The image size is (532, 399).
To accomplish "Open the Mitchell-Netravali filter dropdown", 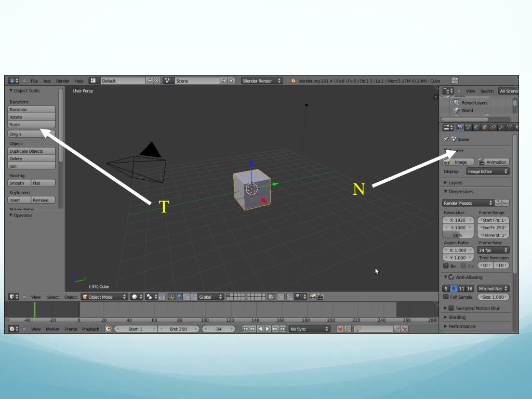I will coord(494,289).
